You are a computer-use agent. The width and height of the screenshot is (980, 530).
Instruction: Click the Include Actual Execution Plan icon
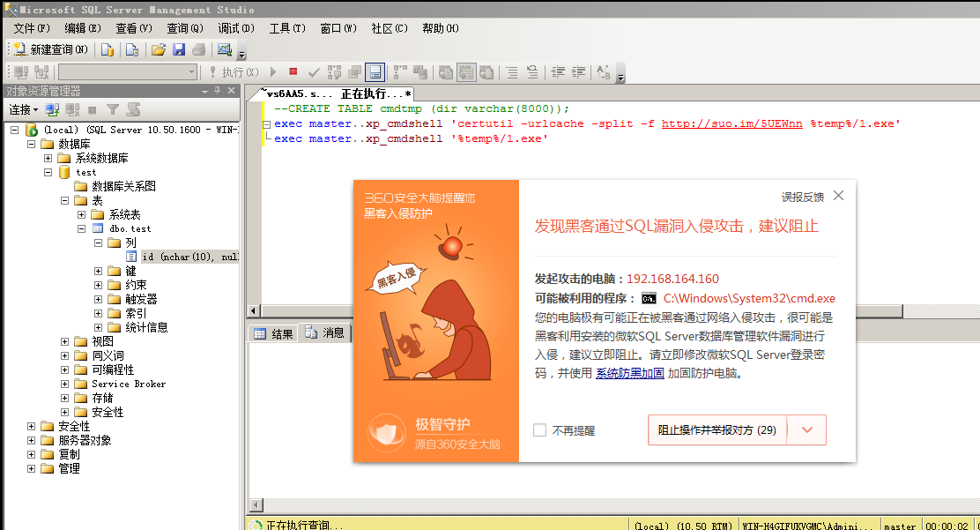(x=400, y=72)
